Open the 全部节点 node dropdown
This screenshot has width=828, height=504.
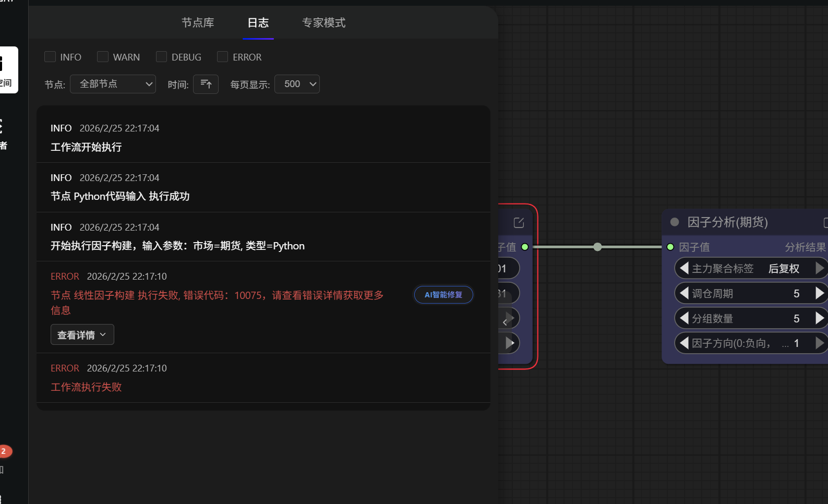(x=113, y=84)
